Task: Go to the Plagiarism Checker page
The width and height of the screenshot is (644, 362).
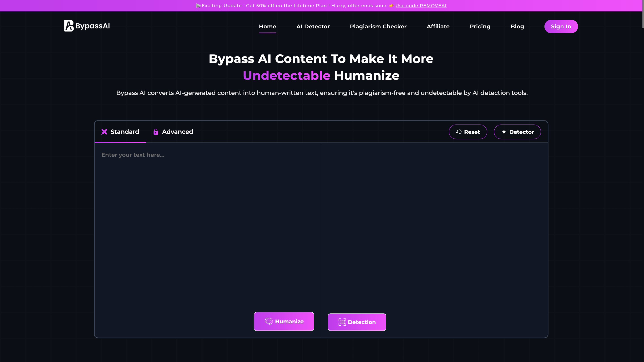Action: pyautogui.click(x=378, y=27)
